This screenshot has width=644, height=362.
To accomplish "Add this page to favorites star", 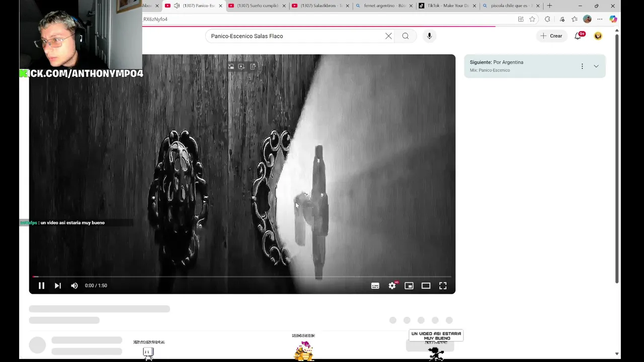I will click(532, 19).
